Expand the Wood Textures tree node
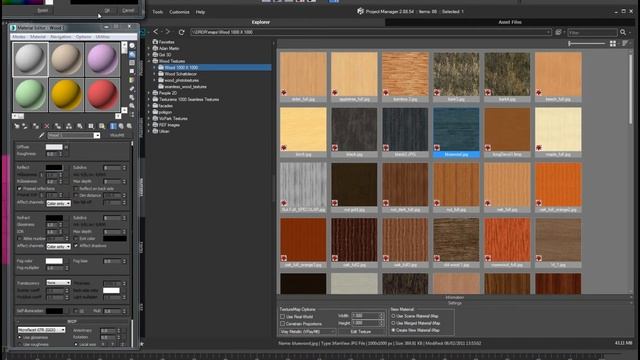640x360 pixels. pyautogui.click(x=149, y=61)
